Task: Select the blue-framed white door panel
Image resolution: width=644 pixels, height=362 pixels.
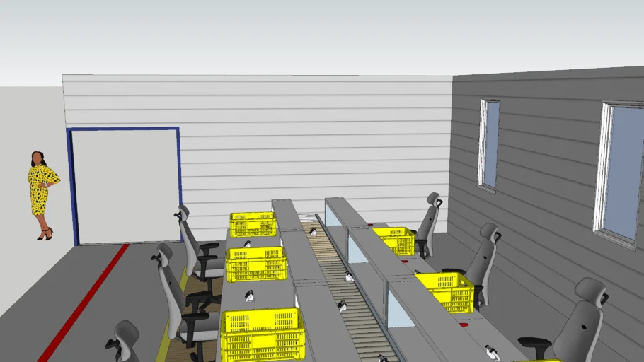Action: point(125,185)
